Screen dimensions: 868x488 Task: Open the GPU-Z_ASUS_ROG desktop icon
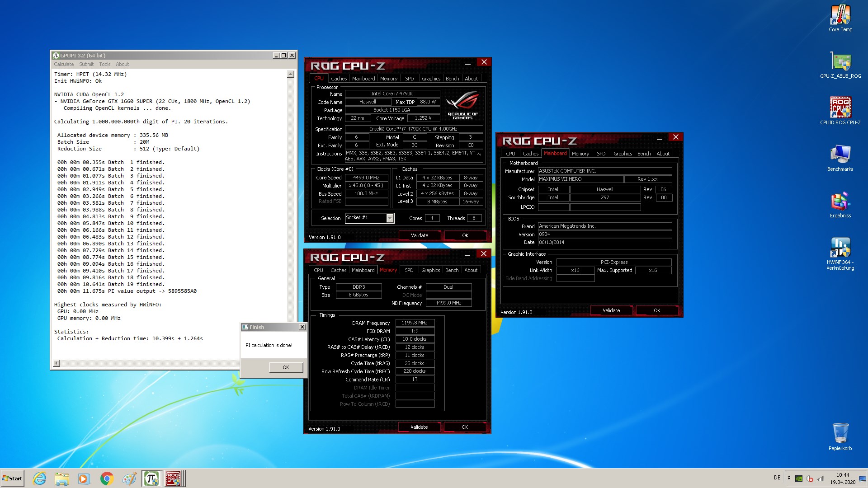(840, 65)
